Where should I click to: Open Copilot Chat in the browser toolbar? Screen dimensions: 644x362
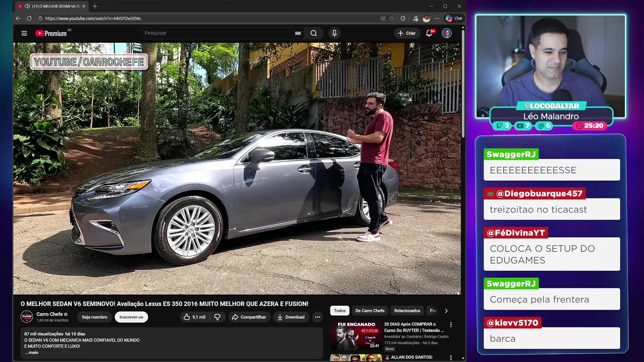454,18
